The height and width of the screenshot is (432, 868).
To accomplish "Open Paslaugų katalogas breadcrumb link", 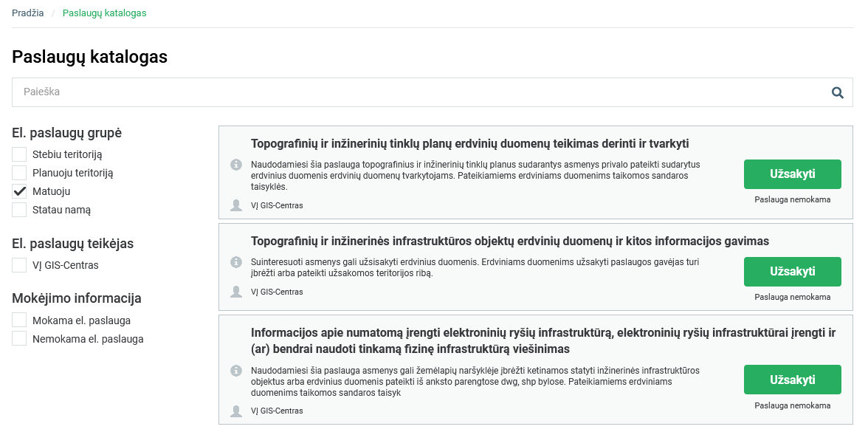I will 105,13.
